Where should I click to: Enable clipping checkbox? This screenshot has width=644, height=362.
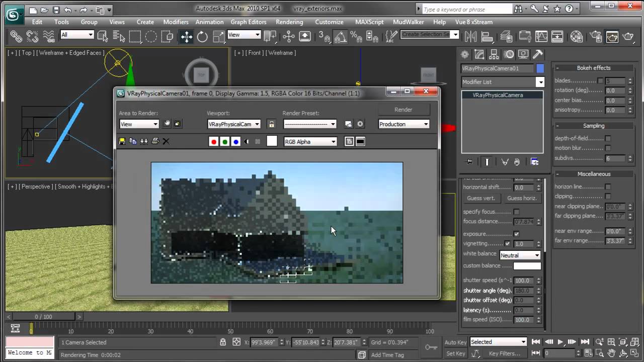(608, 196)
